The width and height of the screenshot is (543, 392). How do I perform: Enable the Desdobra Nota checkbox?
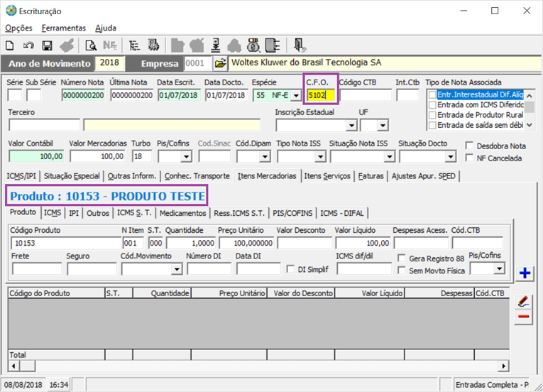click(x=470, y=146)
